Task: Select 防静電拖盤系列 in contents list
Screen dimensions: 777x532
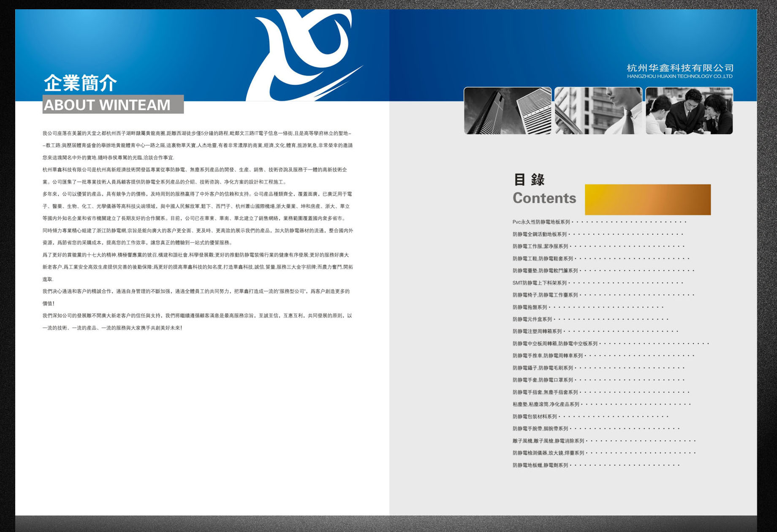Action: (x=530, y=307)
